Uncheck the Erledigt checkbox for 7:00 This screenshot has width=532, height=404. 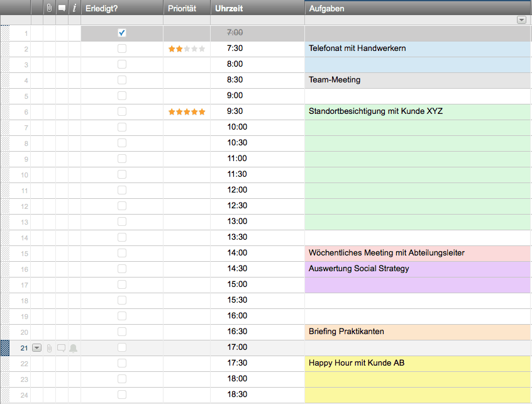tap(122, 33)
